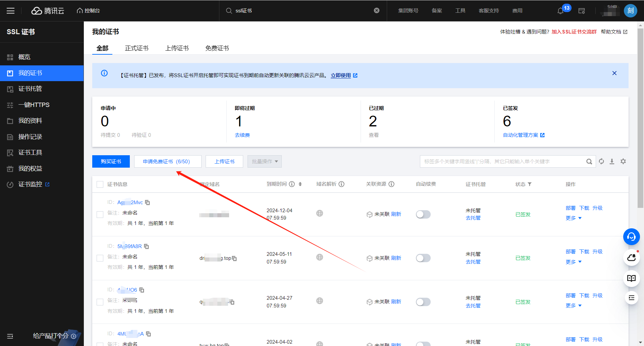Screen dimensions: 644x346
Task: Show info about 域名解析 column
Action: point(341,184)
